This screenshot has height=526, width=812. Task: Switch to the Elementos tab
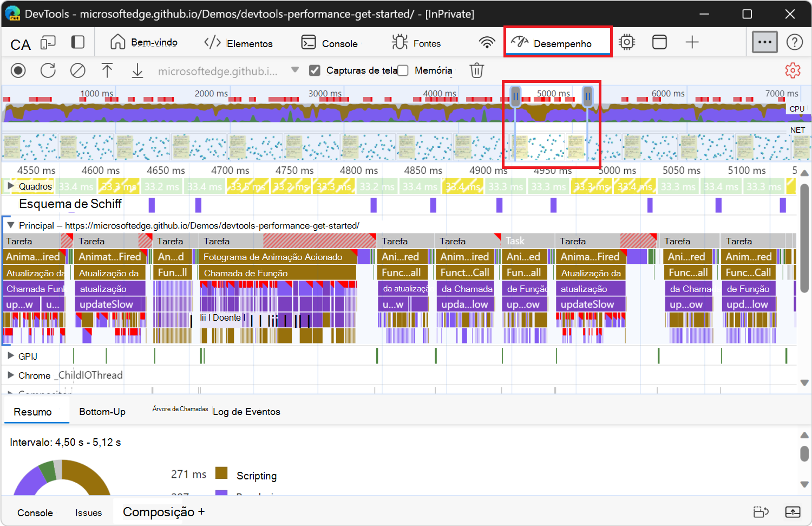(x=239, y=43)
